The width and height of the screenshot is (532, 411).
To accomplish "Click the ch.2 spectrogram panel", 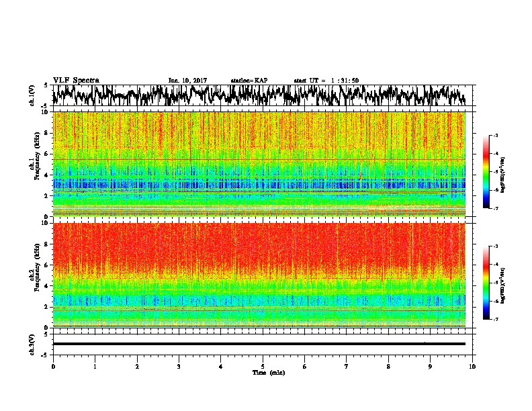I will coord(259,275).
